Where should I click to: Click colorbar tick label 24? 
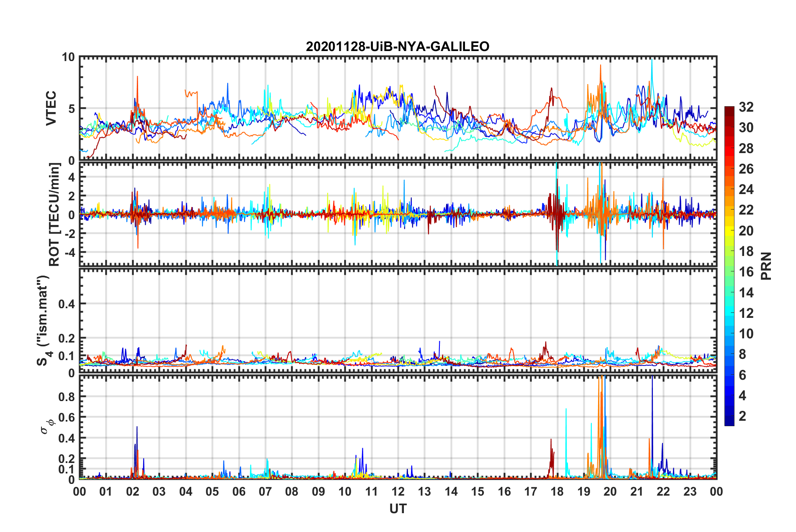(x=746, y=189)
